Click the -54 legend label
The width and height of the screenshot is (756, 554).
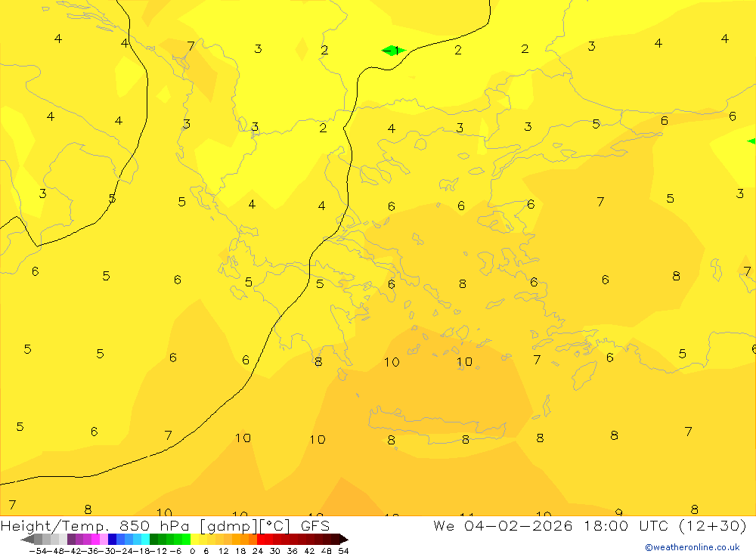point(38,551)
